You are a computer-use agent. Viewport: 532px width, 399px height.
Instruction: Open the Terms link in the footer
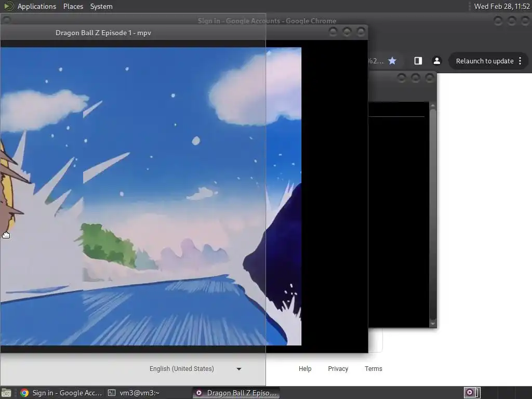[x=373, y=369]
